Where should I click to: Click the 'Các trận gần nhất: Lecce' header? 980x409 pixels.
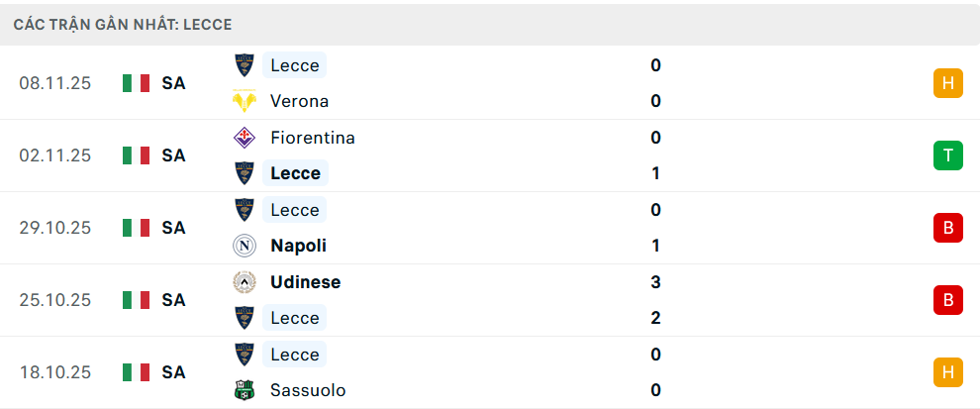[x=123, y=24]
